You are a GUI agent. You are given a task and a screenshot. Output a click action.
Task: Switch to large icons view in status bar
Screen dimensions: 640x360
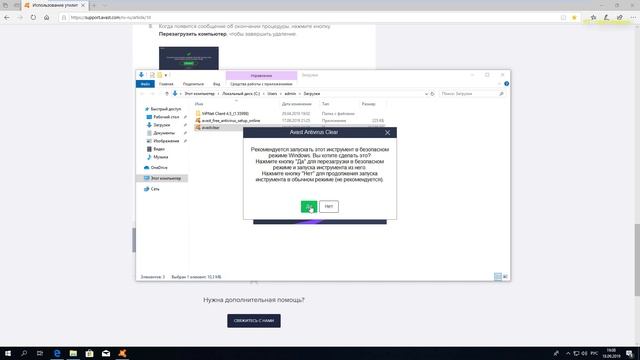[x=505, y=277]
